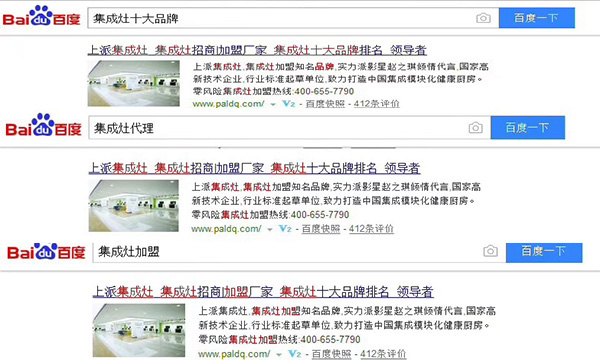Viewport: 600px width, 360px height.
Task: Open 百度快照 in the 集成灶代理 result
Action: click(321, 229)
